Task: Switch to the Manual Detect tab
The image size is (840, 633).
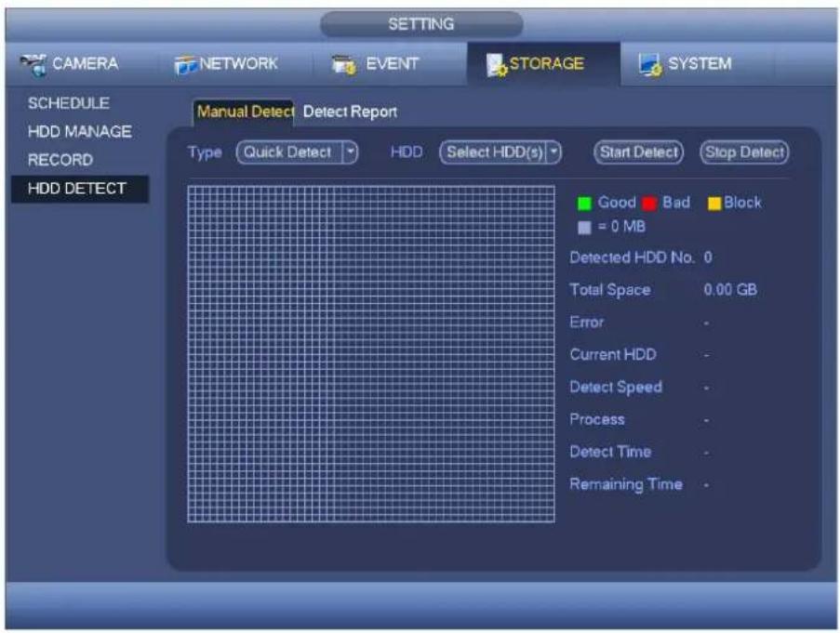Action: pos(244,112)
